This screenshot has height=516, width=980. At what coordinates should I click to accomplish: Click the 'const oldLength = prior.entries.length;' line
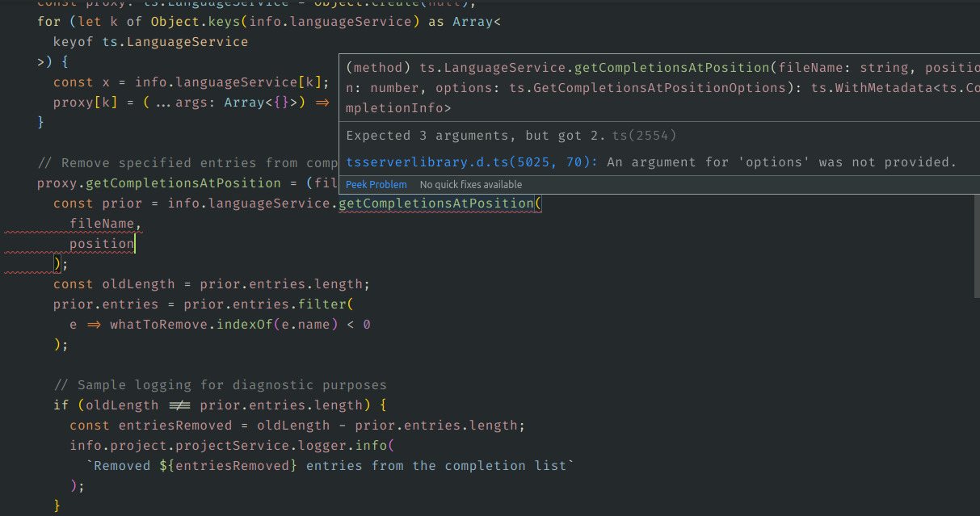(212, 284)
